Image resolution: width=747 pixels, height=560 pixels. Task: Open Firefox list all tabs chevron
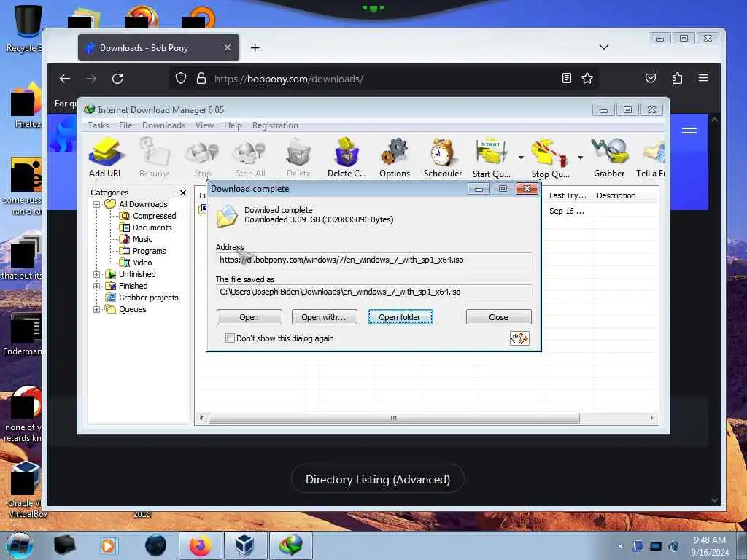point(603,47)
